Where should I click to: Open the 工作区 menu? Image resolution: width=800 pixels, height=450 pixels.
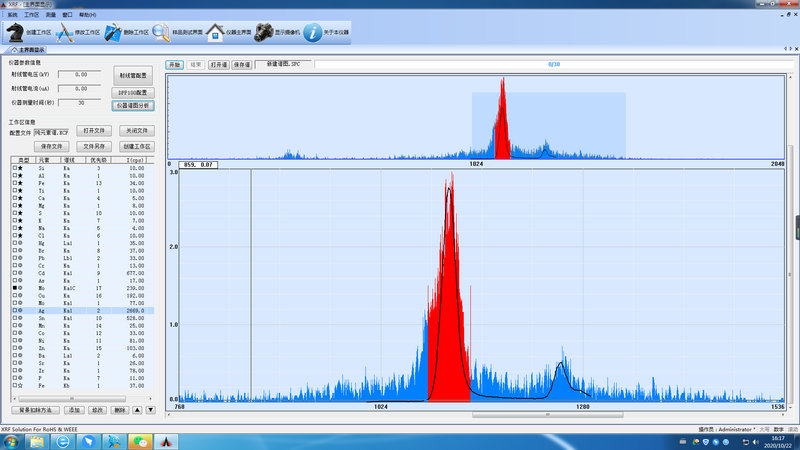click(x=32, y=16)
